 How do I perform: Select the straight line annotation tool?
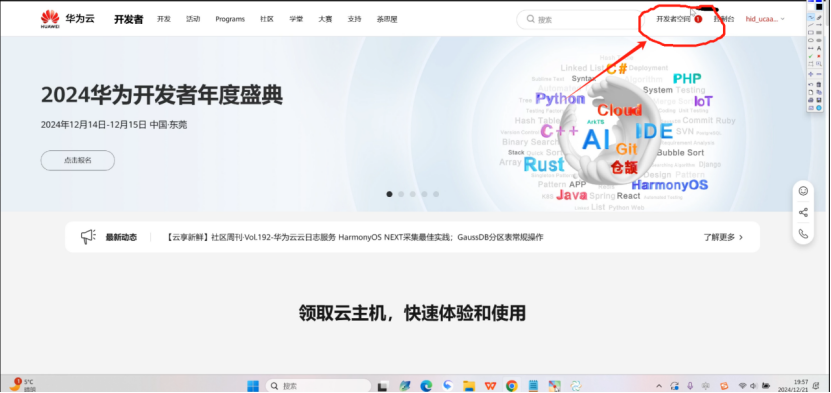pos(811,25)
